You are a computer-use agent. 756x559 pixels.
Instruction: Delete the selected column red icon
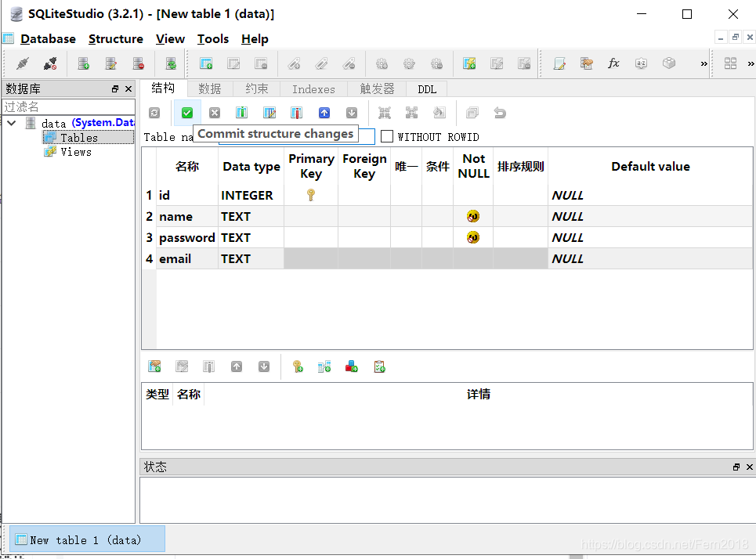click(x=296, y=113)
